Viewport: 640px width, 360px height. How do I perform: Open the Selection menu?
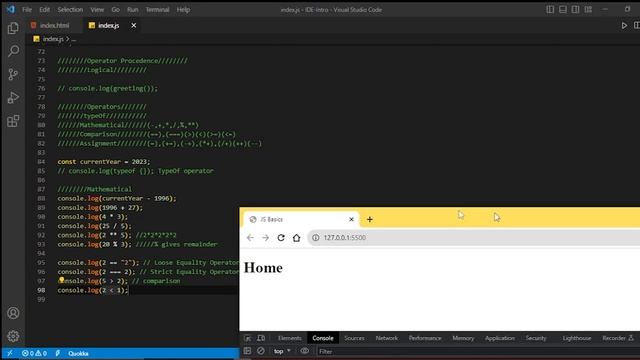(x=70, y=9)
